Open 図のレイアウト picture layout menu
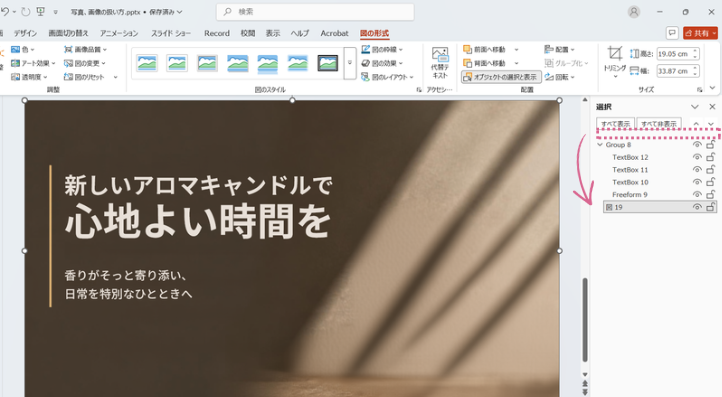Viewport: 722px width, 397px height. [x=387, y=77]
